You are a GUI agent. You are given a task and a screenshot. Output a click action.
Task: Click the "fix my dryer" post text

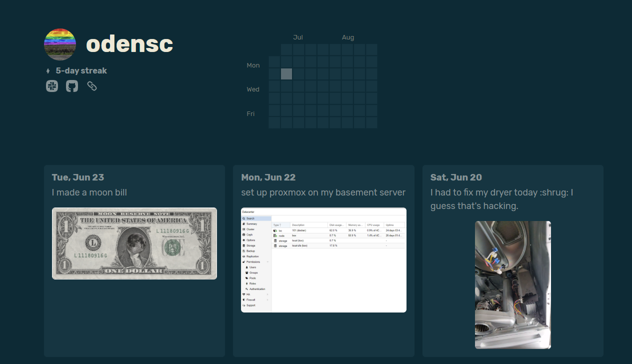click(502, 199)
